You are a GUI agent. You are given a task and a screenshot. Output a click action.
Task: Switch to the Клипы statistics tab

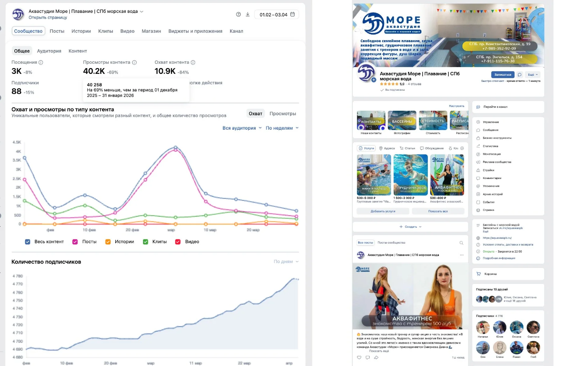tap(106, 31)
